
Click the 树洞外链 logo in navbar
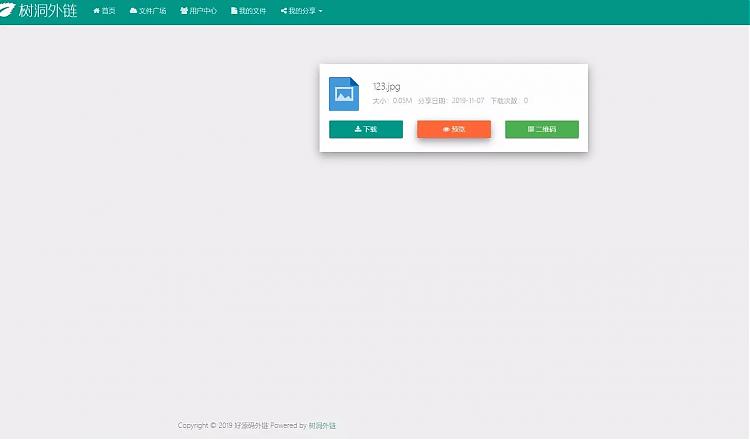pyautogui.click(x=39, y=10)
